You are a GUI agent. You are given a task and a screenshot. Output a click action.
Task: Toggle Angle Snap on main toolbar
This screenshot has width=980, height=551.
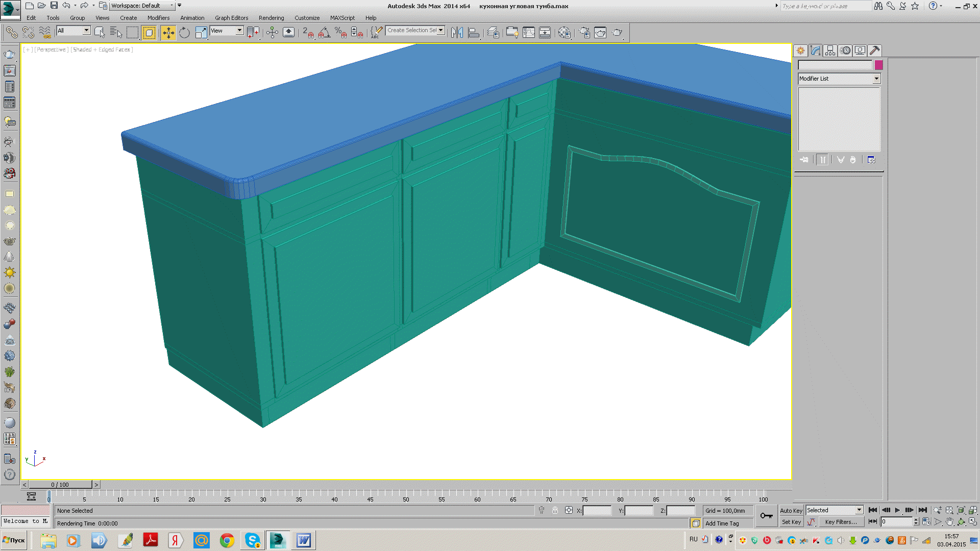[x=324, y=33]
